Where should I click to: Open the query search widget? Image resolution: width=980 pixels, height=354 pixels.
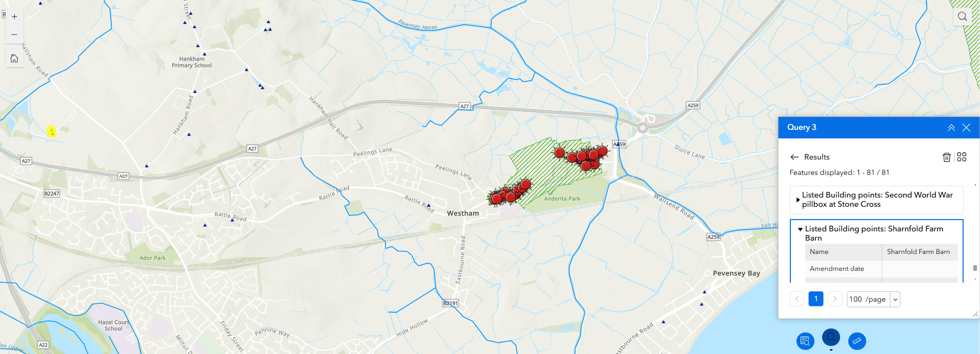click(x=831, y=338)
